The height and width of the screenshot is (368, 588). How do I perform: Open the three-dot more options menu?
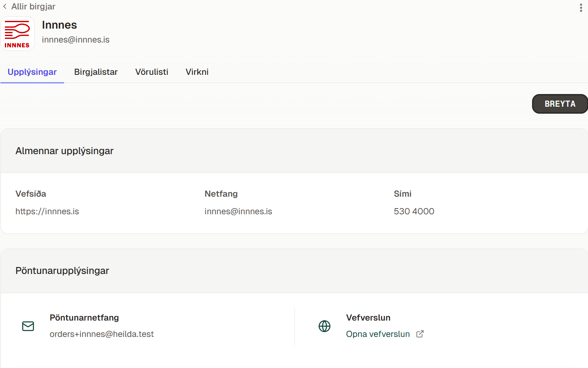581,8
